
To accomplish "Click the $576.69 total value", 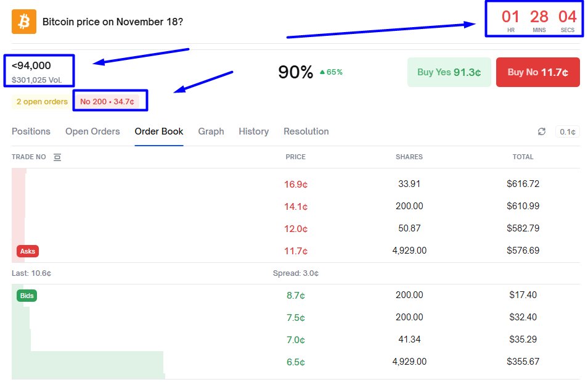I will pyautogui.click(x=523, y=251).
